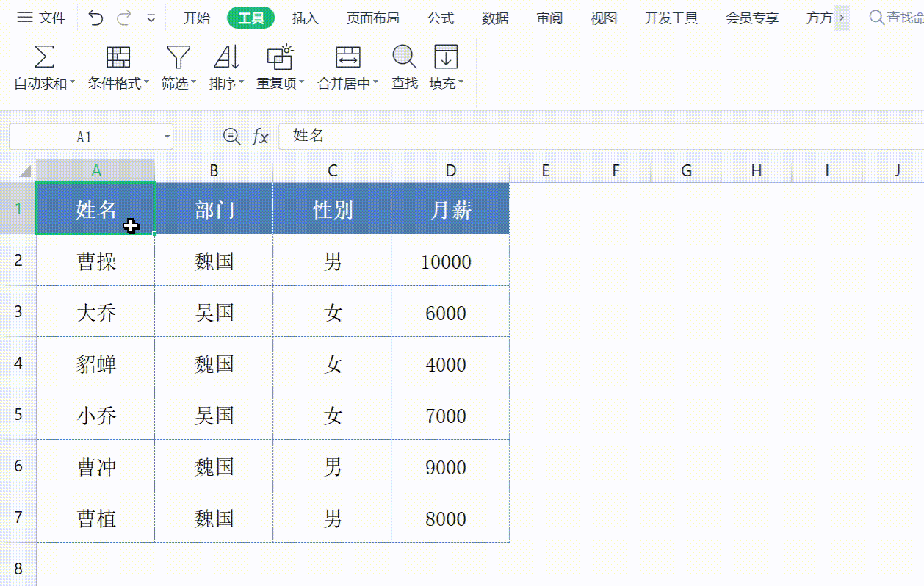
Task: Select column D header
Action: 450,170
